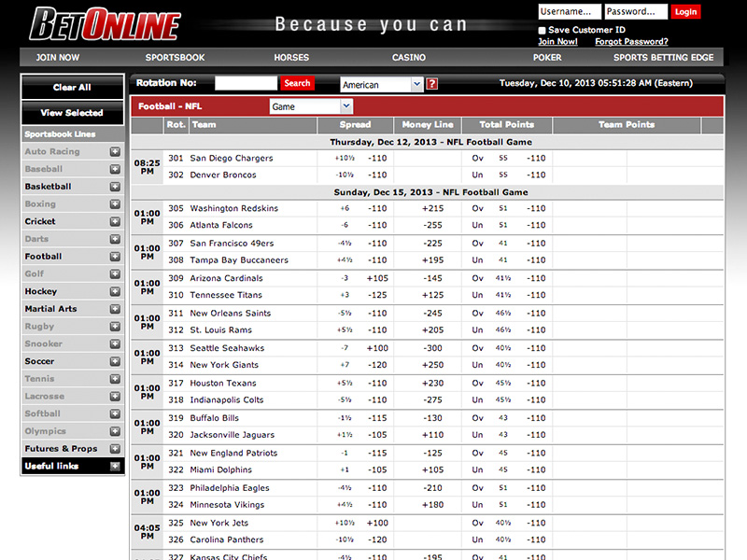
Task: Expand Golf plus icon
Action: click(x=115, y=273)
